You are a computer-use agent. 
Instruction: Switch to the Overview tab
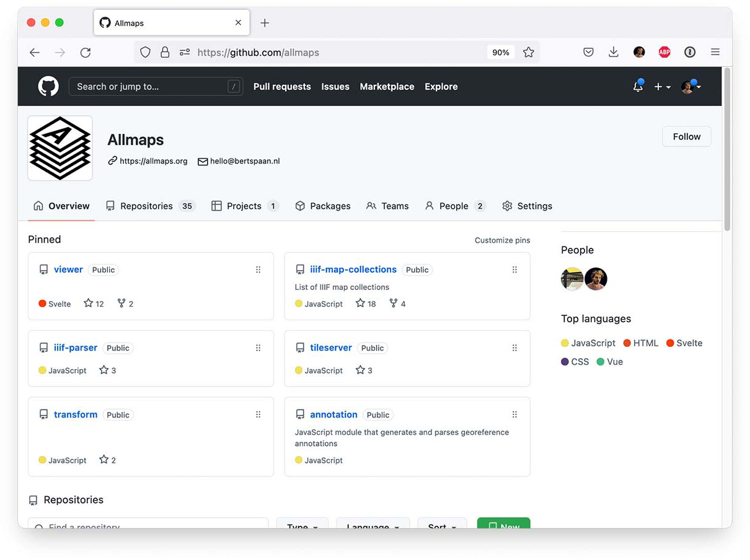click(x=61, y=206)
